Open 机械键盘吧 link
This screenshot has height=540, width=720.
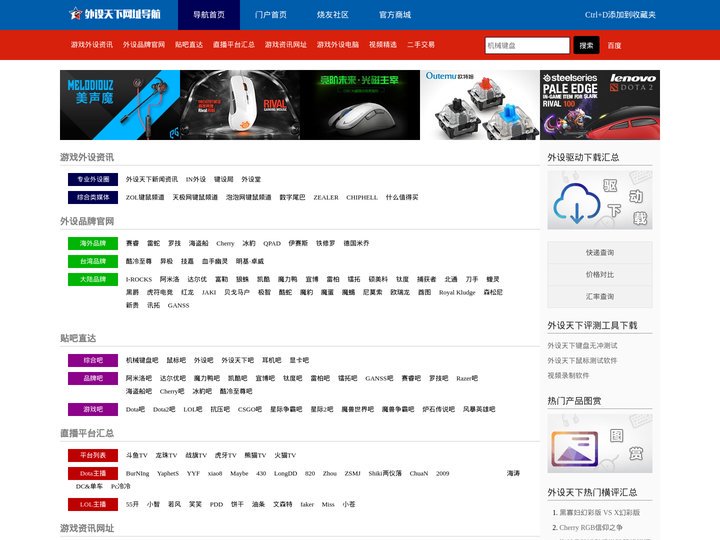click(142, 360)
